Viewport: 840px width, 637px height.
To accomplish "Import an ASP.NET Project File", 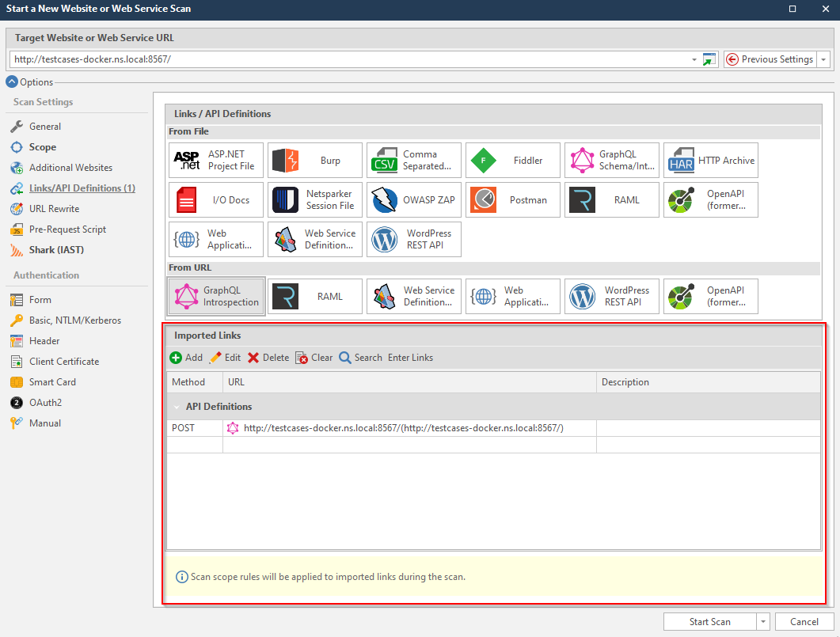I will pos(215,161).
